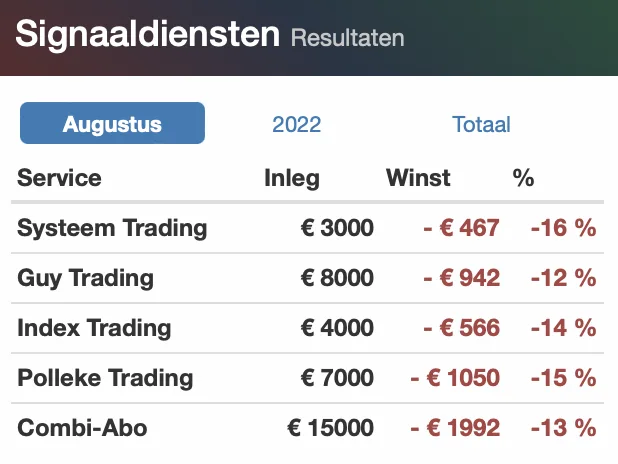Click the Resultaten subtitle
Viewport: 618px width, 464px height.
click(348, 38)
